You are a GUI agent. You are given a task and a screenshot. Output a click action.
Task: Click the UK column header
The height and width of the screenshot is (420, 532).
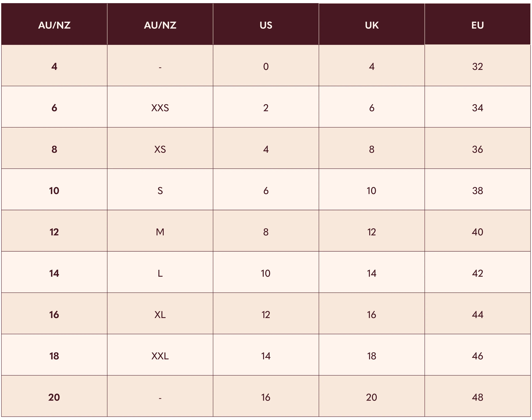click(x=371, y=25)
